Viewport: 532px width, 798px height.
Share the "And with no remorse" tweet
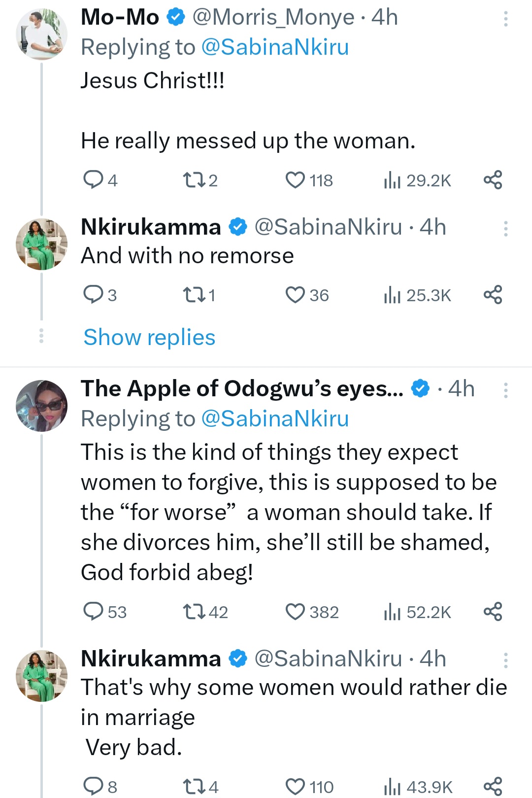(493, 295)
